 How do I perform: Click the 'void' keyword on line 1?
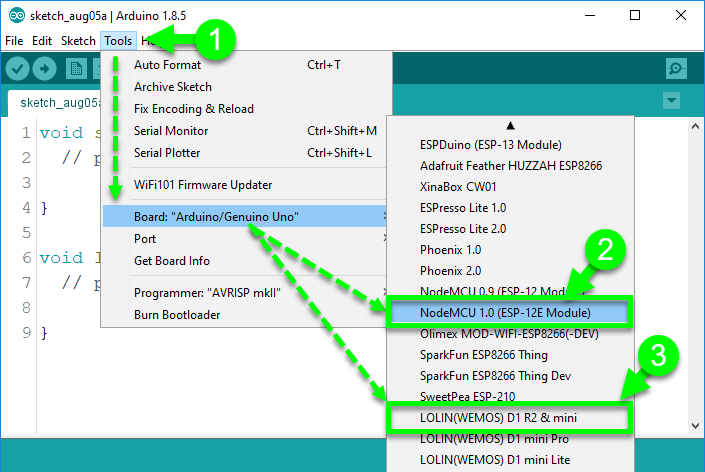(61, 133)
